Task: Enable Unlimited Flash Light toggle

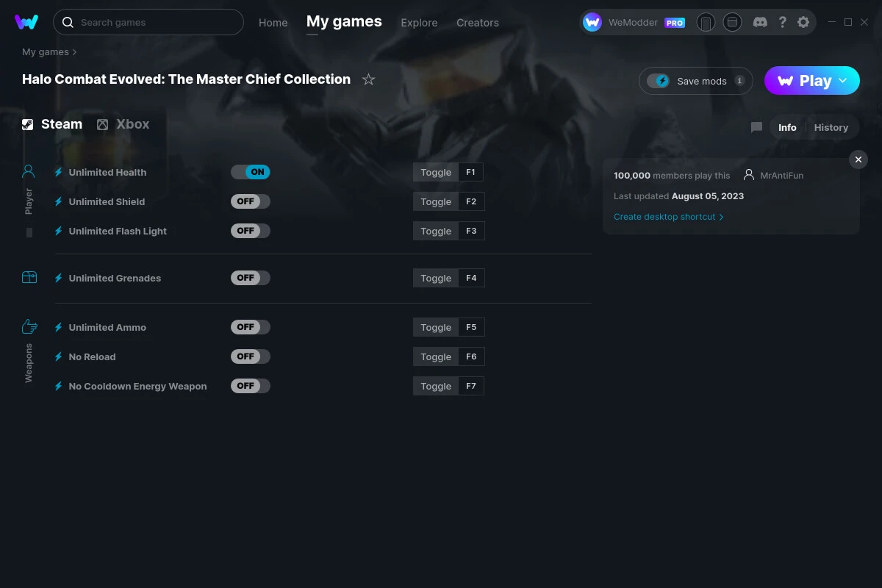Action: 251,231
